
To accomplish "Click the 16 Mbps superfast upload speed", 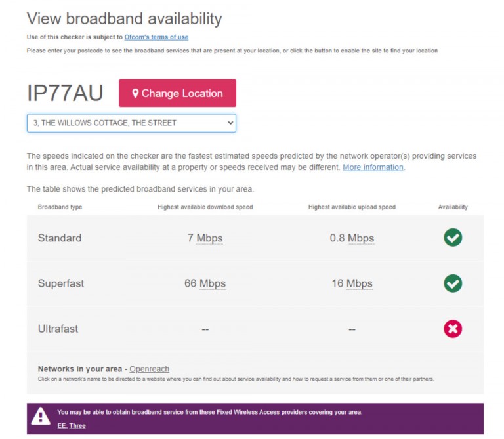I will tap(352, 283).
